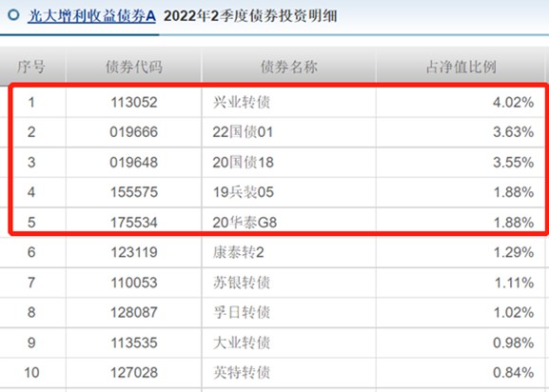Select serial number 10 in 英特转债 row
549x392 pixels.
(31, 372)
